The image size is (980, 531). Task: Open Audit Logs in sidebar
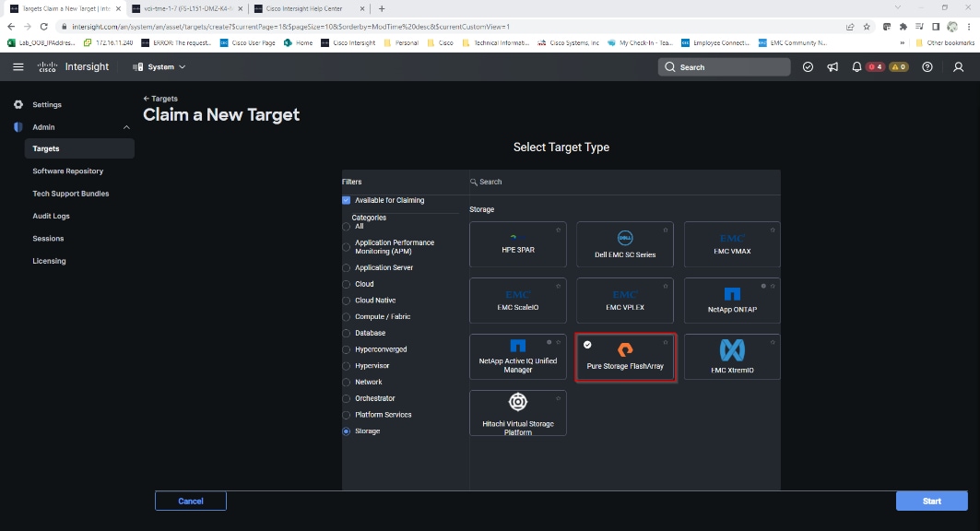(52, 216)
